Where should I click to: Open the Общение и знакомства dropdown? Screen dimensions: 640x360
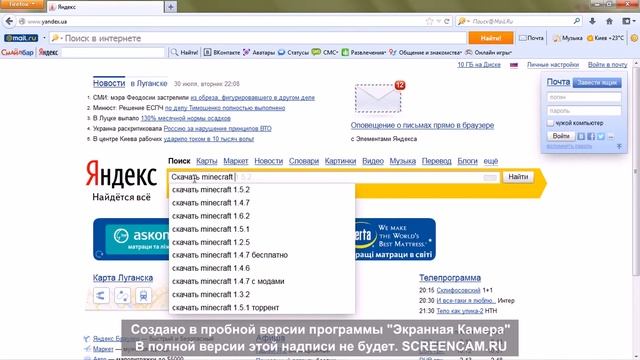(x=425, y=52)
